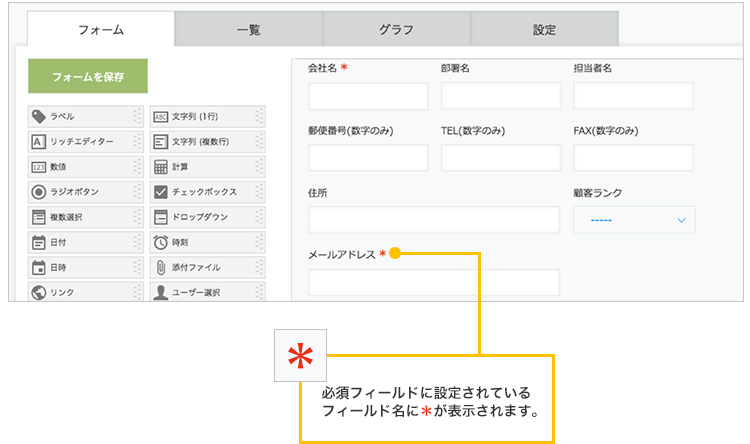Choose the 数値 number field icon
Screen dimensions: 750x444
coord(38,167)
